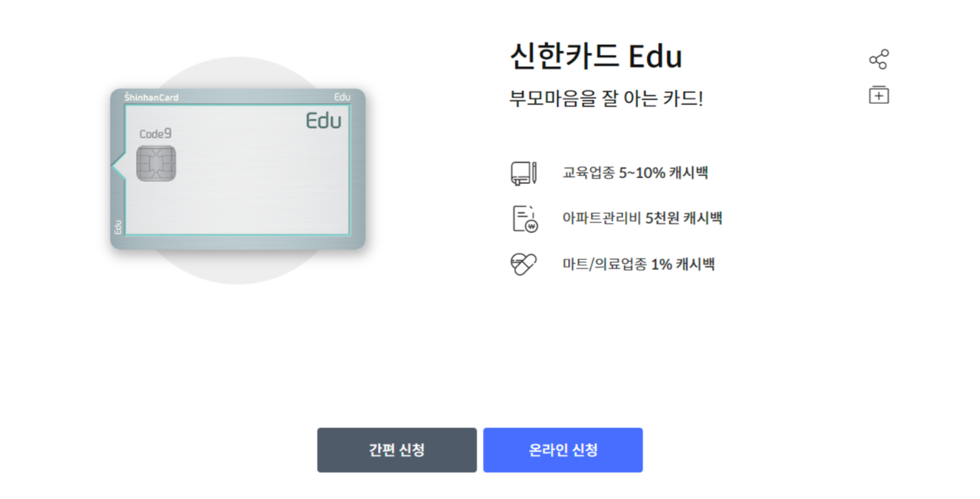Viewport: 980px width, 499px height.
Task: Open the 간편 신청 application button
Action: point(397,450)
